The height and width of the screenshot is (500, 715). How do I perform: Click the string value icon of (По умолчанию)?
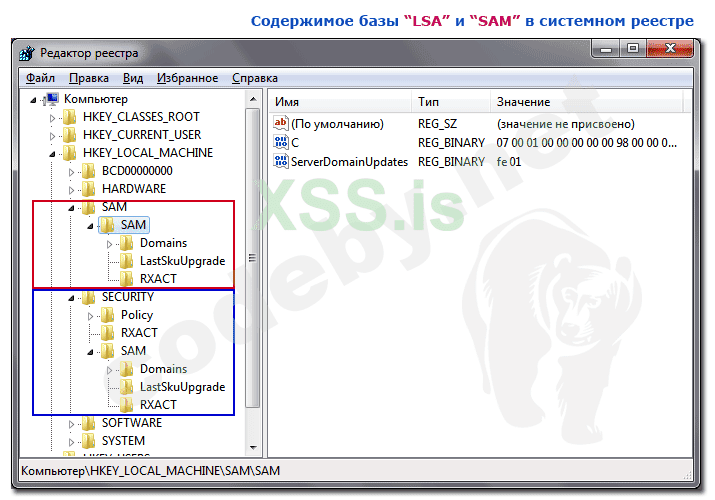point(280,124)
